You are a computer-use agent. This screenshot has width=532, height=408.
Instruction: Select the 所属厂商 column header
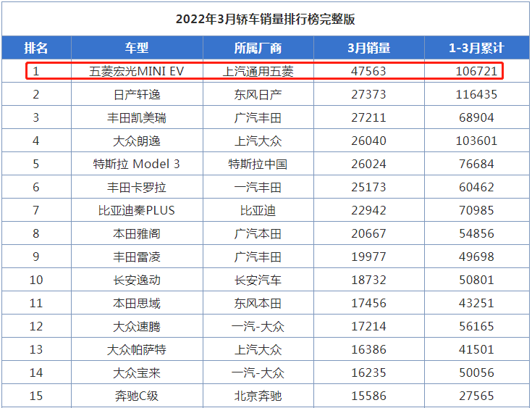(x=258, y=48)
